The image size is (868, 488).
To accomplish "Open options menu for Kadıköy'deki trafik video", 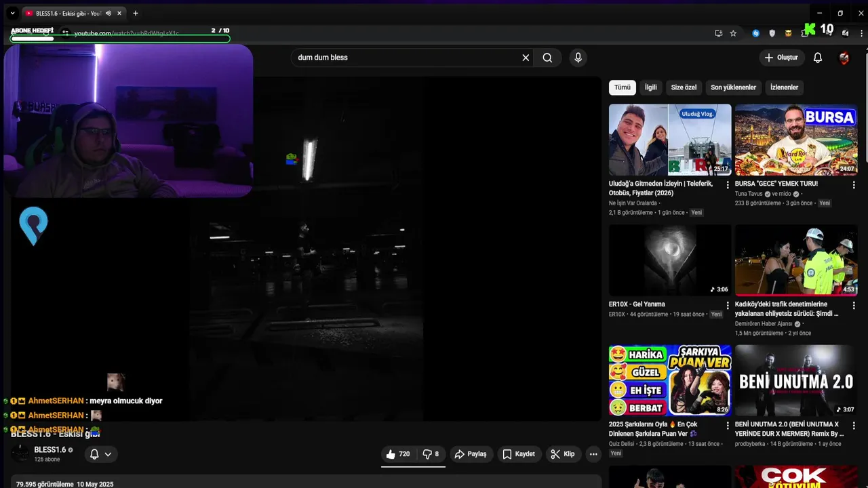I will pyautogui.click(x=854, y=305).
